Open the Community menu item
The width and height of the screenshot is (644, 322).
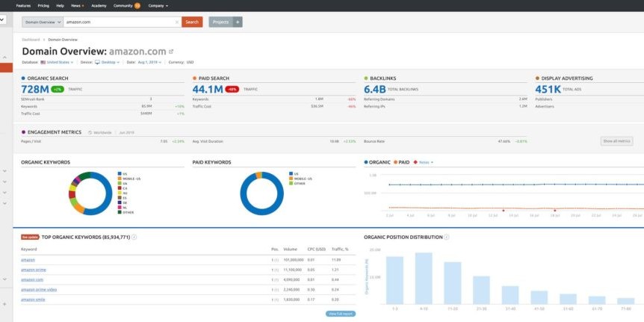[123, 6]
